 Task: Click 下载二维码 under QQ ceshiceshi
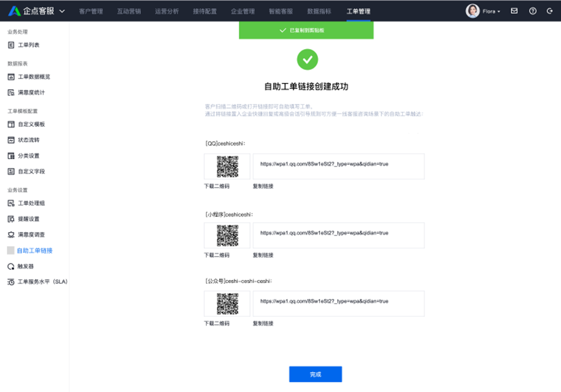pos(217,186)
